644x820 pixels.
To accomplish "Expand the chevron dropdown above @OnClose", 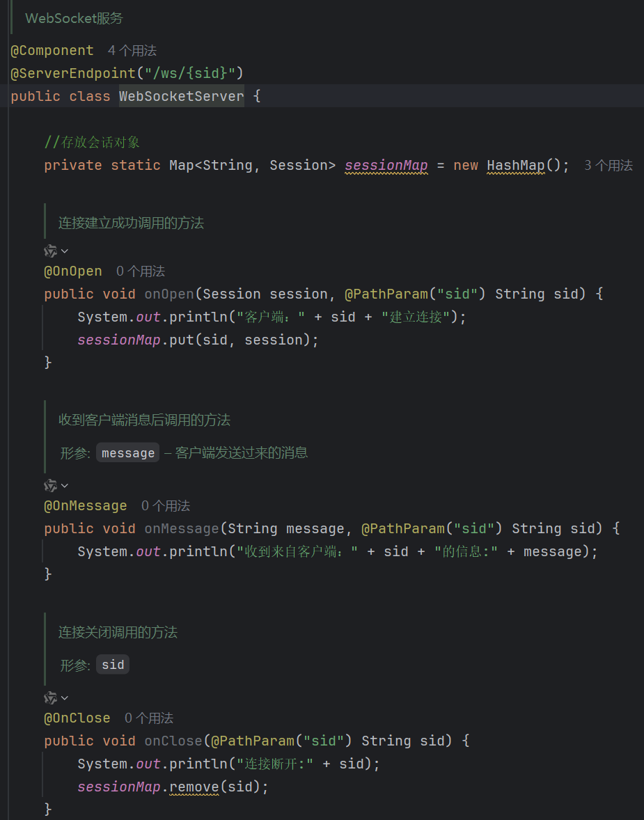I will (x=65, y=697).
